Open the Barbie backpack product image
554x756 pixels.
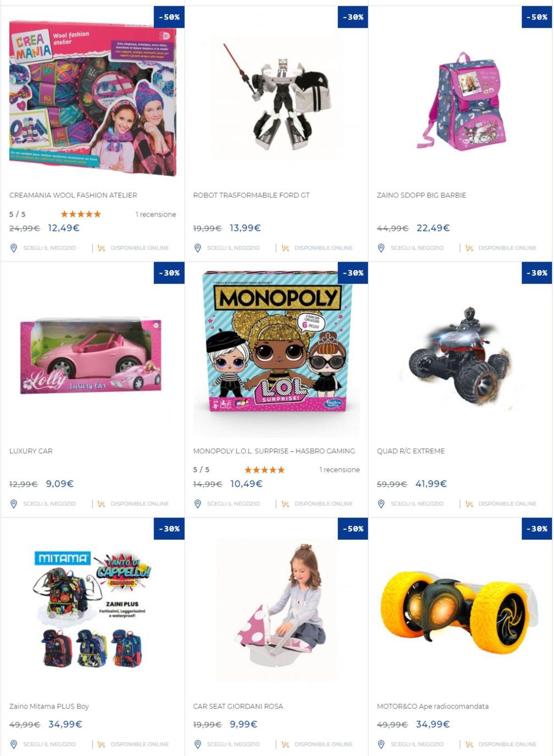461,101
